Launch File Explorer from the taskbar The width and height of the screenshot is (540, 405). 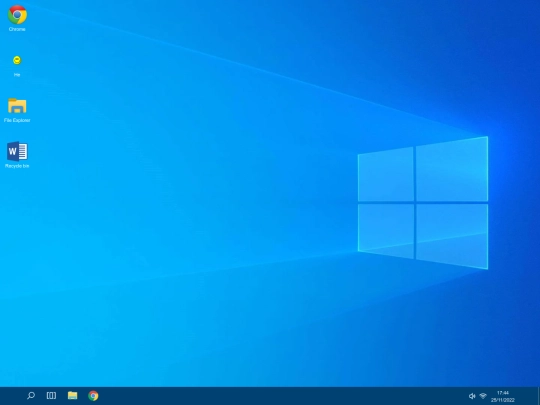[x=72, y=395]
